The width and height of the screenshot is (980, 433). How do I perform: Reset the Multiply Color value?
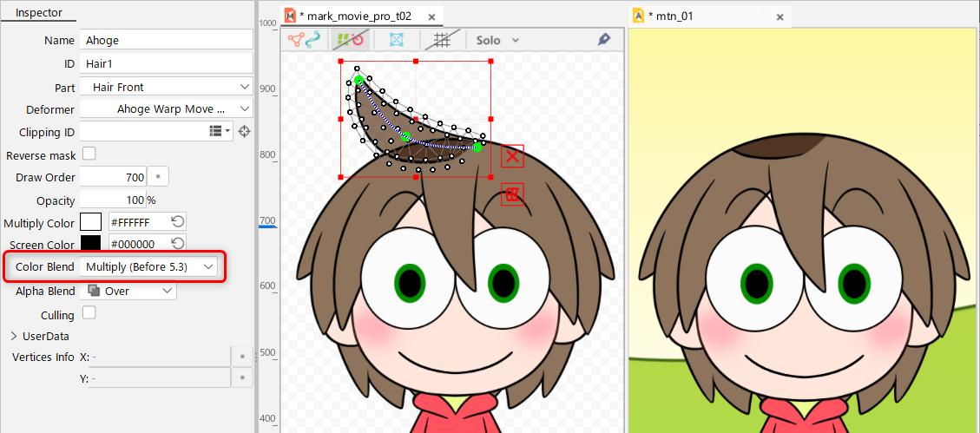click(177, 221)
